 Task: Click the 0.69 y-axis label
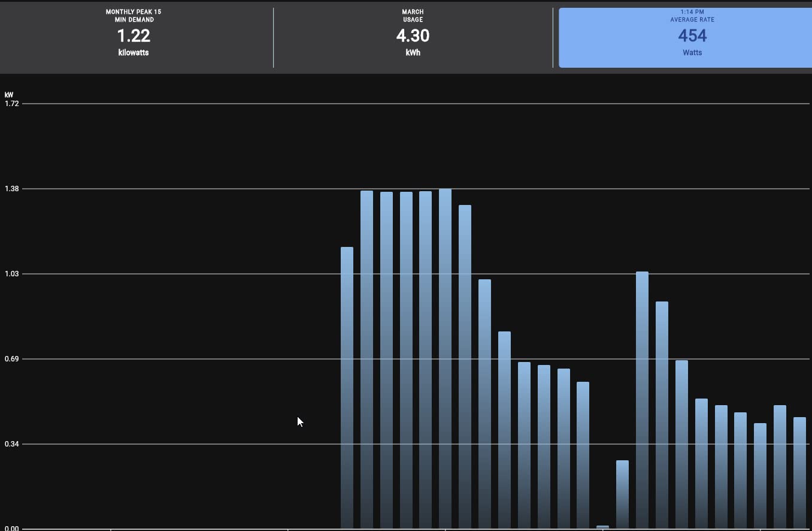pos(11,359)
